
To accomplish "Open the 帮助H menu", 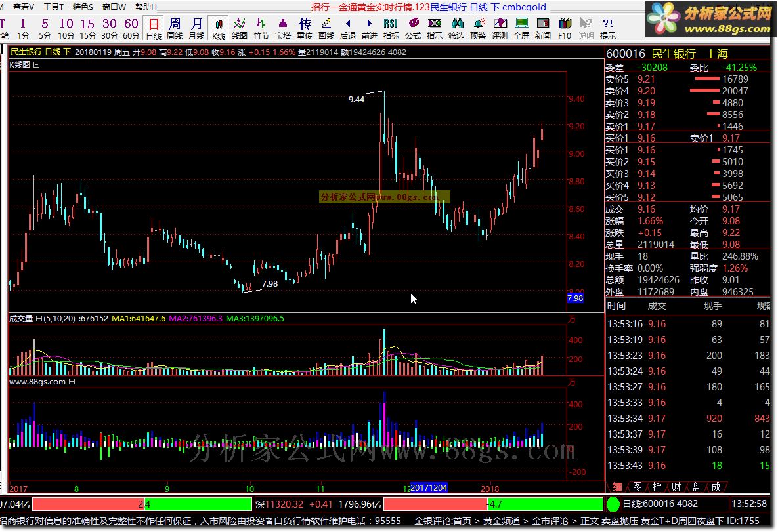I will point(146,7).
